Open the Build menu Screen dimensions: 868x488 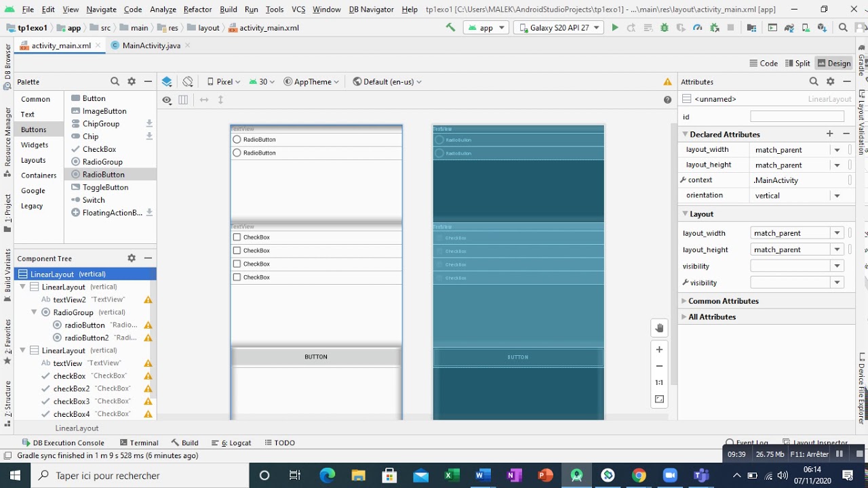pos(229,9)
